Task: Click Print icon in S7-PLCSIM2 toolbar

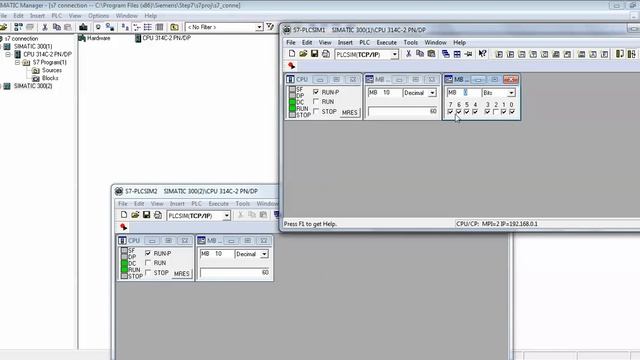Action: (x=158, y=215)
